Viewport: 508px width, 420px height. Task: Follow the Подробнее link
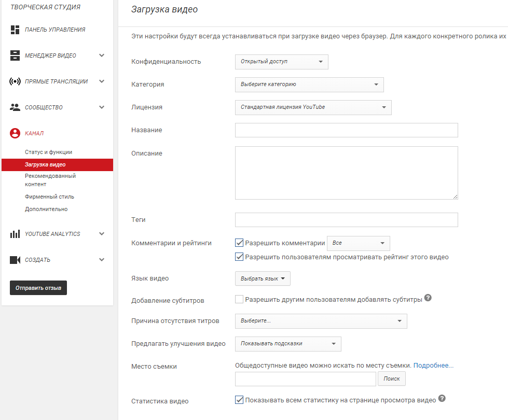(x=433, y=365)
